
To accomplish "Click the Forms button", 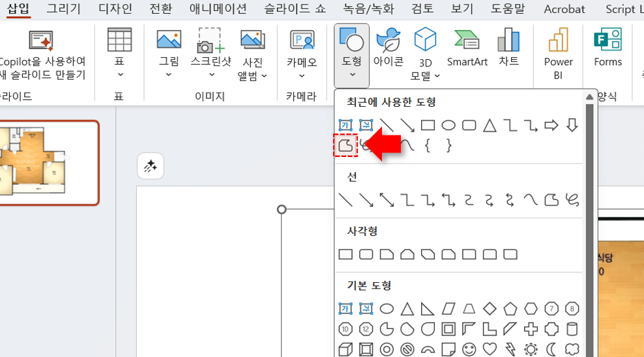I will click(608, 47).
